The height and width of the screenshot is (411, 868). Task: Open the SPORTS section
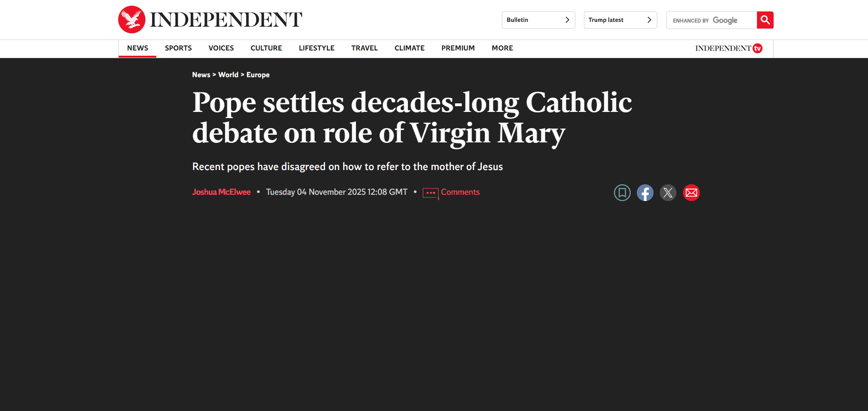coord(178,48)
